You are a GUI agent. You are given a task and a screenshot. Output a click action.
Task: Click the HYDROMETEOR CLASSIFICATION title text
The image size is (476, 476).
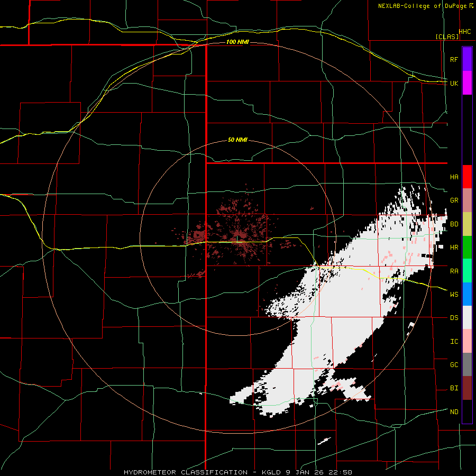[x=186, y=472]
